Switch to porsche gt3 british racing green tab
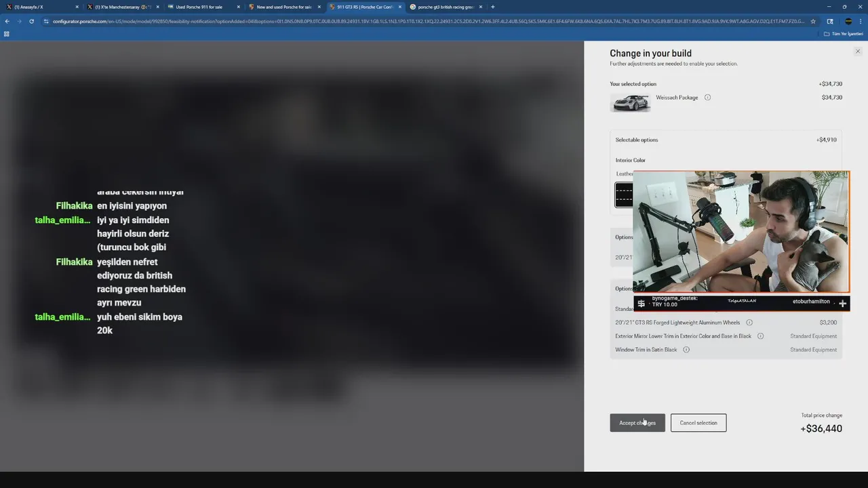The image size is (868, 488). coord(445,7)
